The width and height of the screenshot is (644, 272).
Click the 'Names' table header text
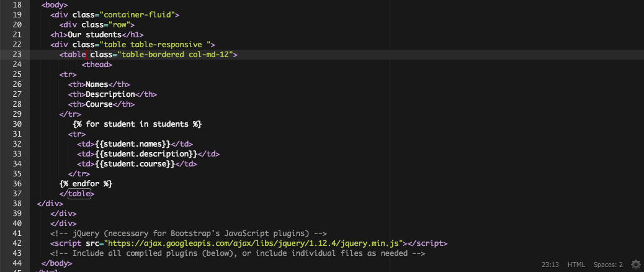(97, 84)
